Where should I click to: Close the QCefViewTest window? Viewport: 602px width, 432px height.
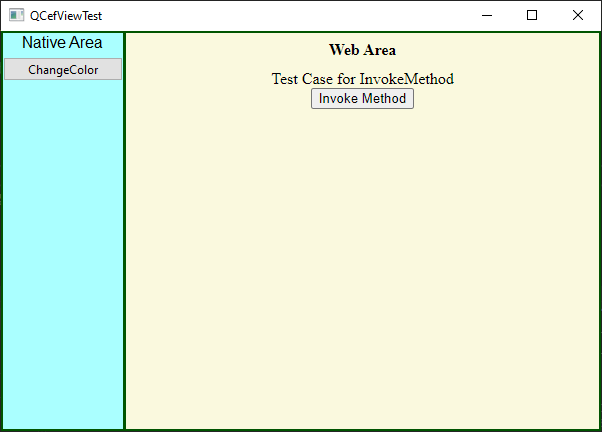[x=577, y=15]
